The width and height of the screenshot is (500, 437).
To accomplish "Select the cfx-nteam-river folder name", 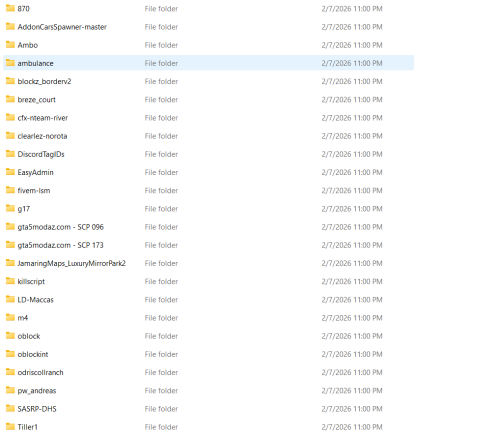I will click(x=43, y=118).
